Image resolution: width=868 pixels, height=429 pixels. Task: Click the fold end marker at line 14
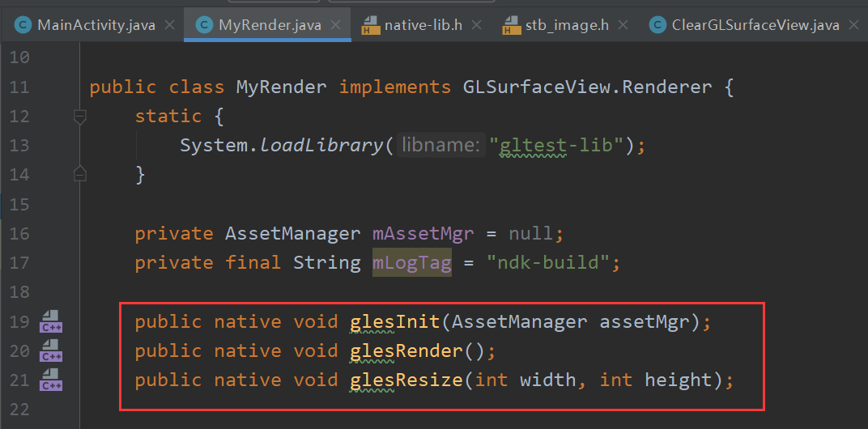pyautogui.click(x=80, y=174)
